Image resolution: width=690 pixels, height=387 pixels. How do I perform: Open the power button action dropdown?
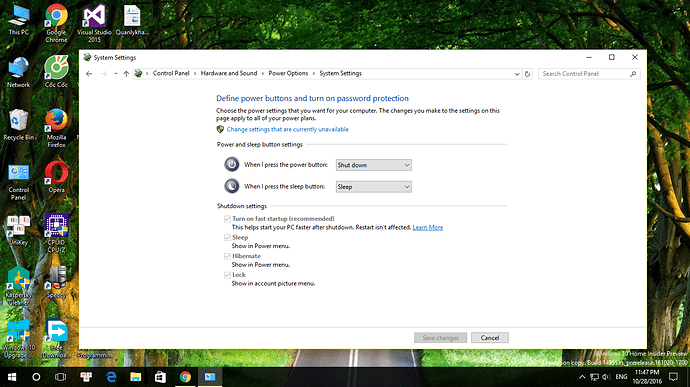(374, 165)
